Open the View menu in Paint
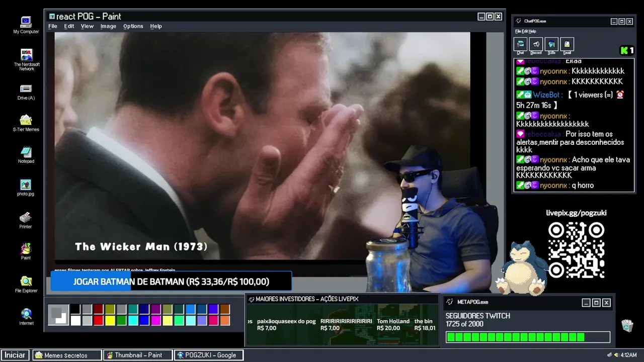This screenshot has width=644, height=362. click(87, 26)
